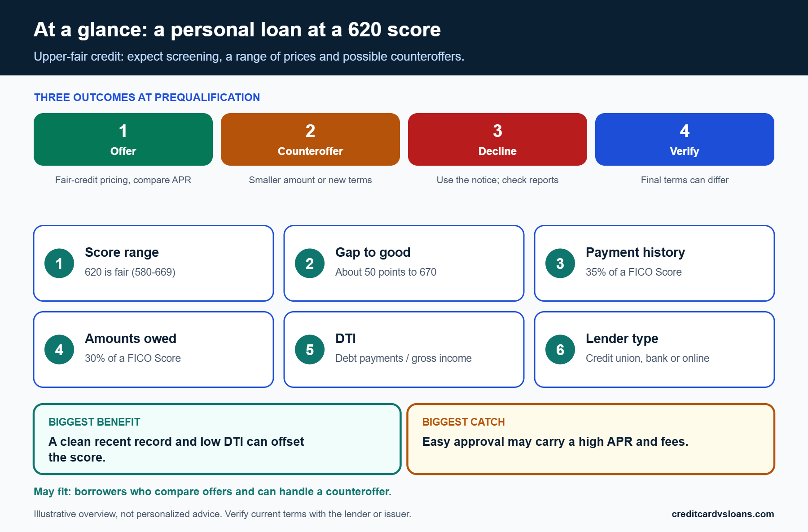Open the blue Verify outcome card
Image resolution: width=808 pixels, height=532 pixels.
click(x=685, y=139)
